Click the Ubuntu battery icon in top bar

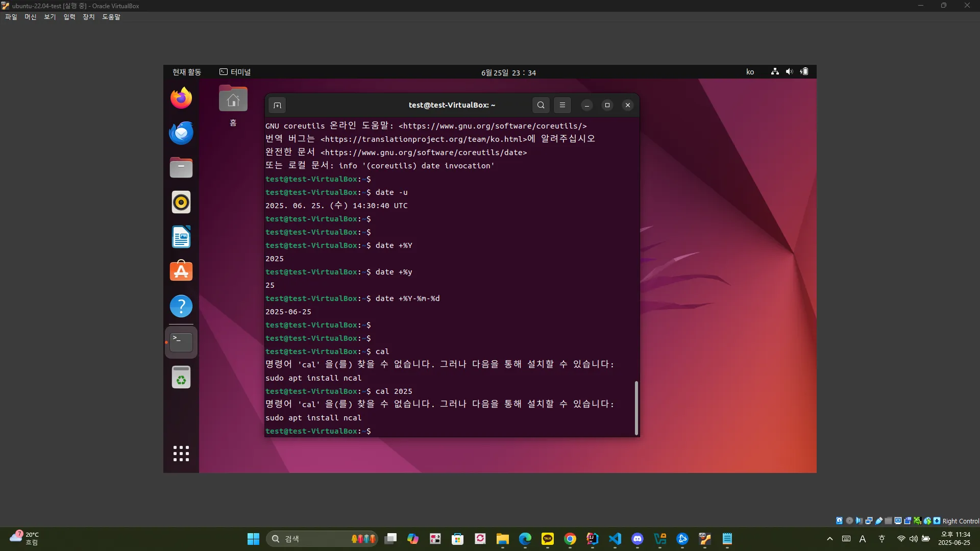coord(804,72)
